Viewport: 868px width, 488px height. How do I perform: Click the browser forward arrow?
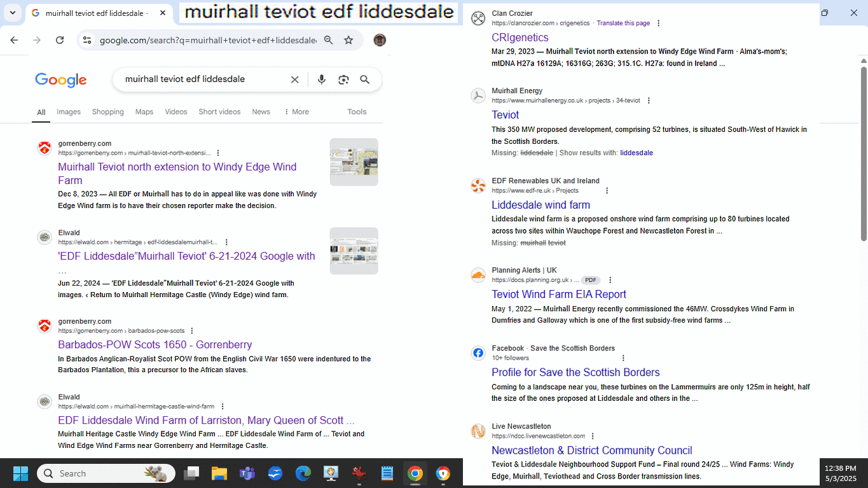pos(37,40)
